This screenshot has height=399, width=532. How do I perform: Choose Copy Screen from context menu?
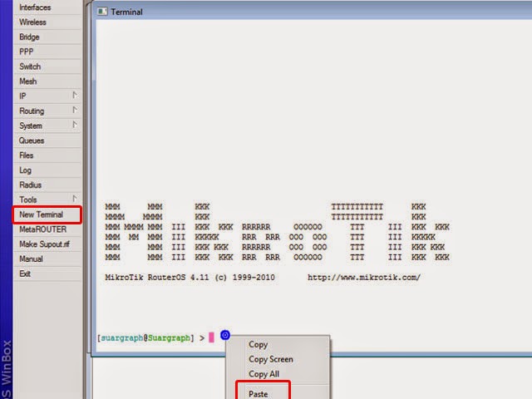[278, 359]
